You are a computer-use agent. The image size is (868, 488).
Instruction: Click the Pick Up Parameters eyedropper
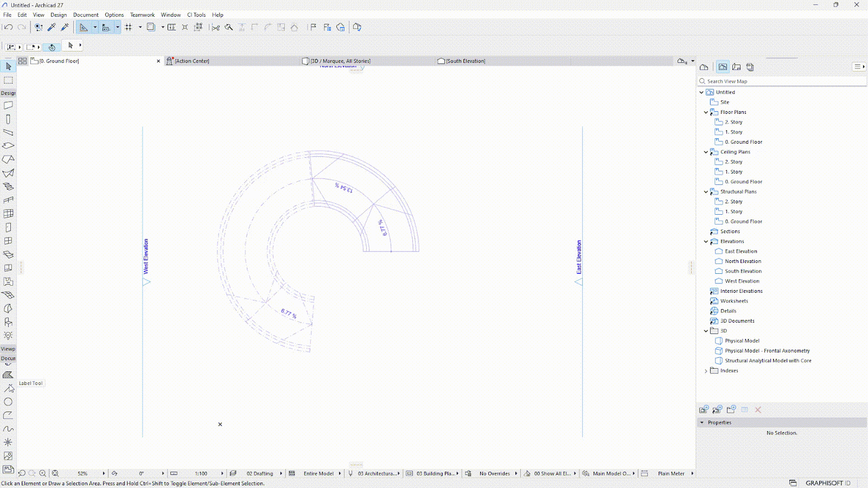pyautogui.click(x=52, y=27)
